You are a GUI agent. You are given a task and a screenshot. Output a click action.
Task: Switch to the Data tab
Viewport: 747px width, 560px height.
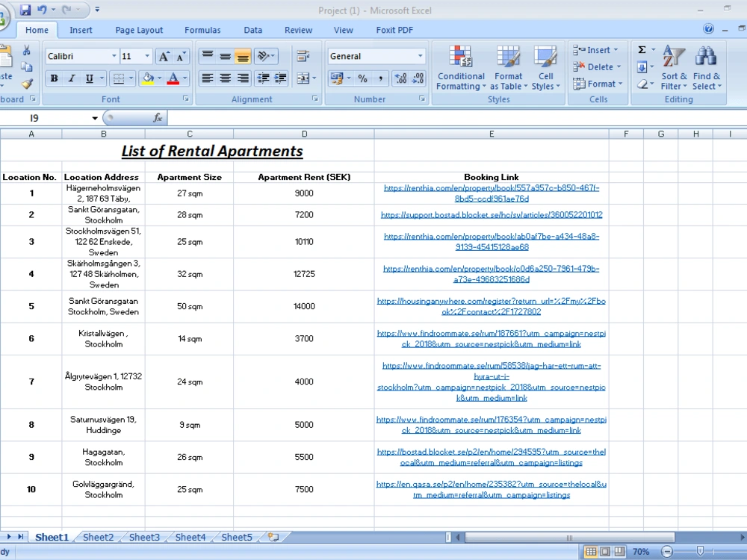pyautogui.click(x=253, y=30)
